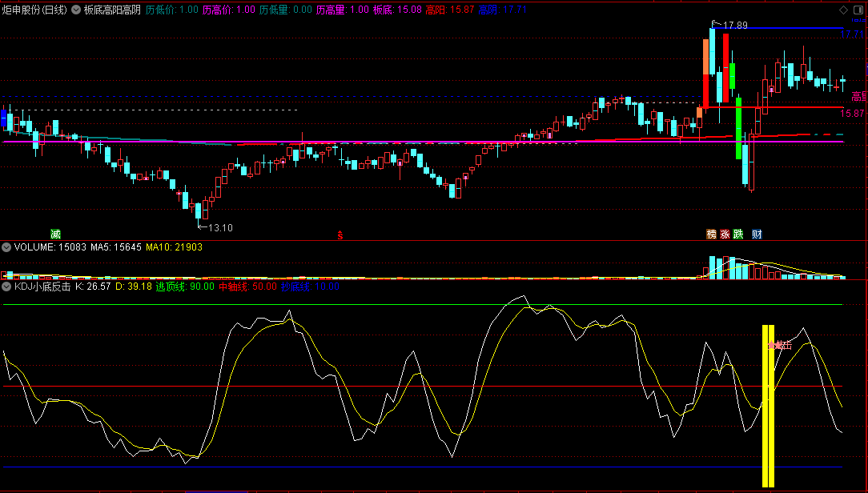This screenshot has width=868, height=493.
Task: Click the 13.10 low price label
Action: [x=220, y=227]
